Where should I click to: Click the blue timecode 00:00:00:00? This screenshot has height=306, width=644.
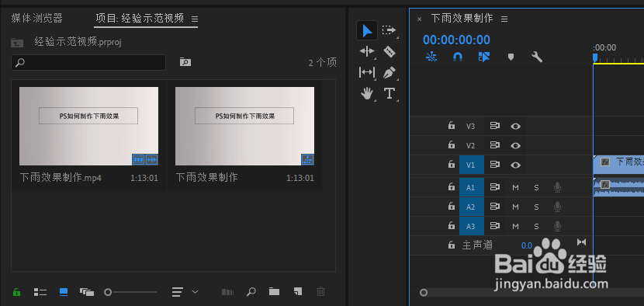click(x=456, y=40)
